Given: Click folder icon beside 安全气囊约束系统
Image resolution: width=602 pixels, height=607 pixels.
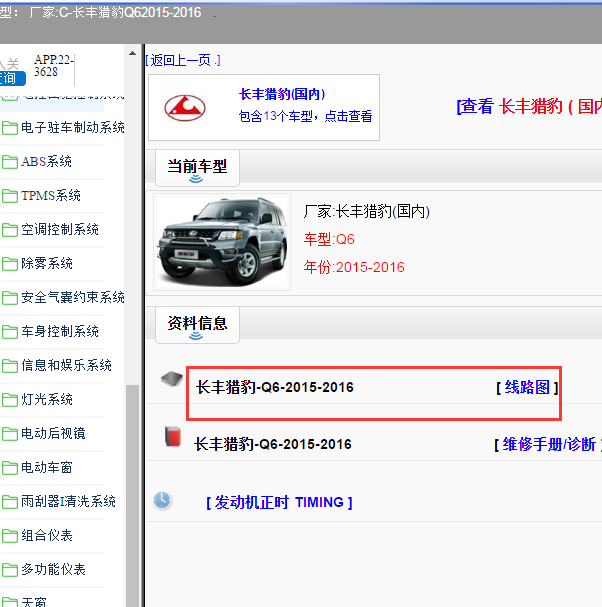Looking at the screenshot, I should point(10,298).
